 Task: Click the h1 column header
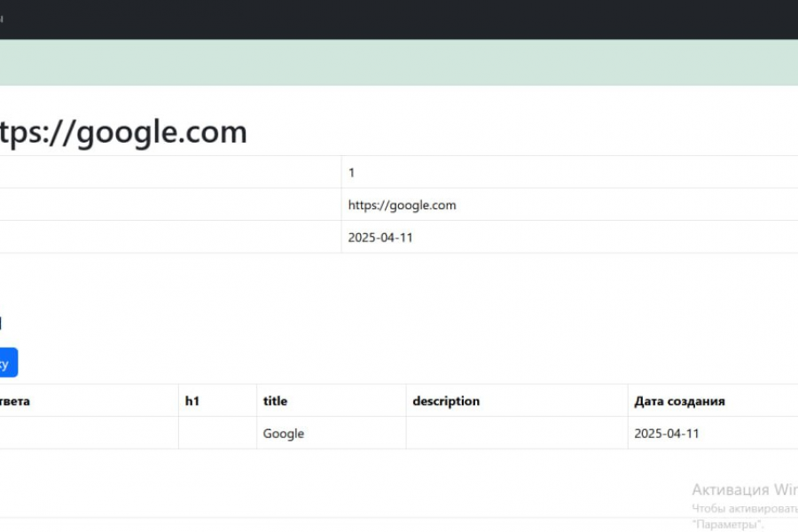click(x=192, y=401)
